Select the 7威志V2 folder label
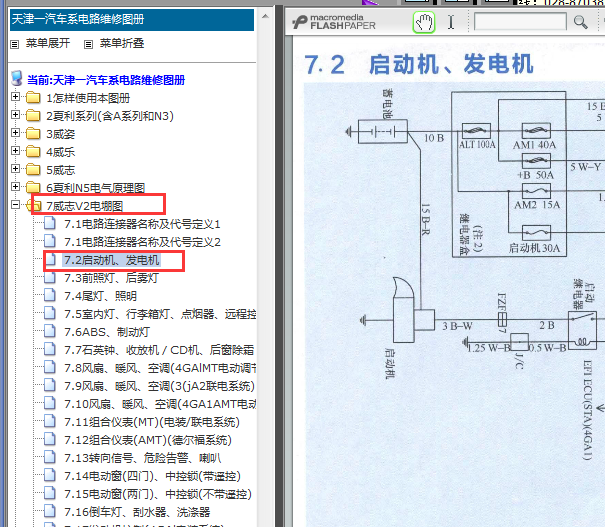The image size is (605, 527). pyautogui.click(x=84, y=206)
